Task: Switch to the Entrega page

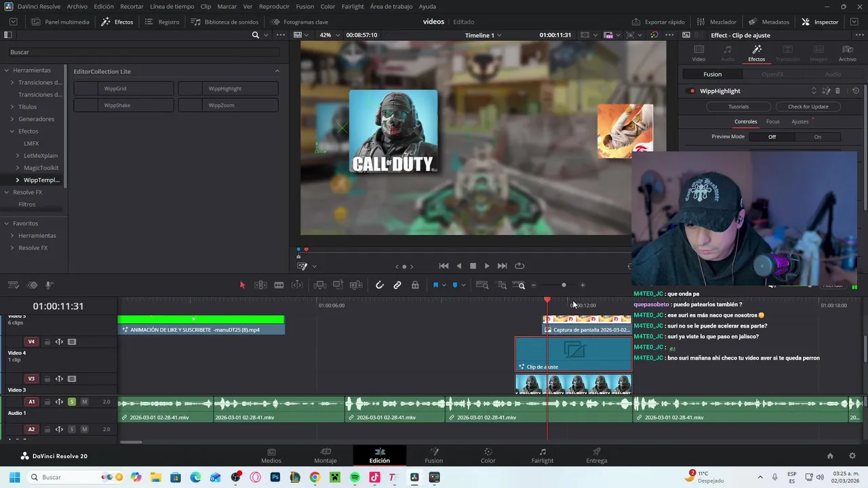Action: [597, 455]
